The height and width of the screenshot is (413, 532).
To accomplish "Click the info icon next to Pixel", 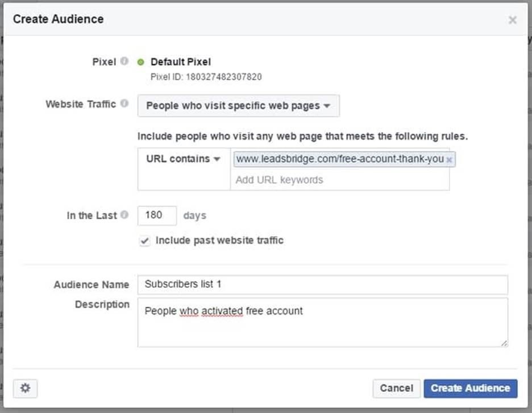I will pyautogui.click(x=124, y=61).
